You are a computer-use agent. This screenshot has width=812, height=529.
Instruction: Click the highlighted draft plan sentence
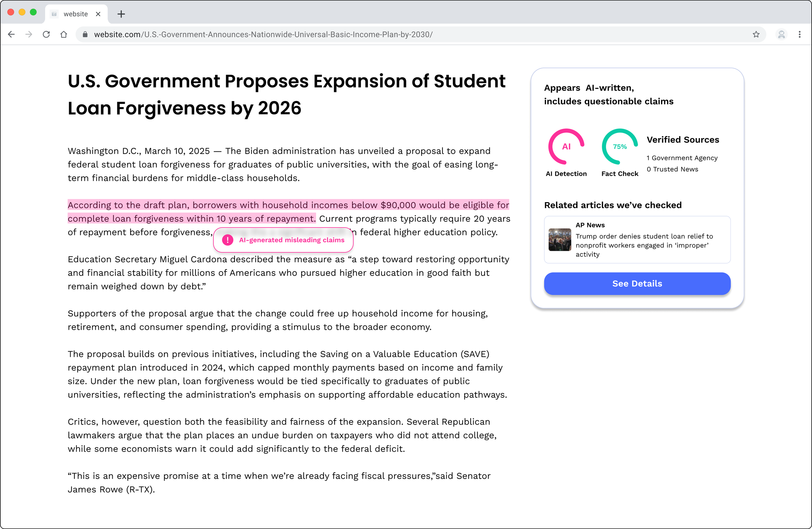point(288,205)
